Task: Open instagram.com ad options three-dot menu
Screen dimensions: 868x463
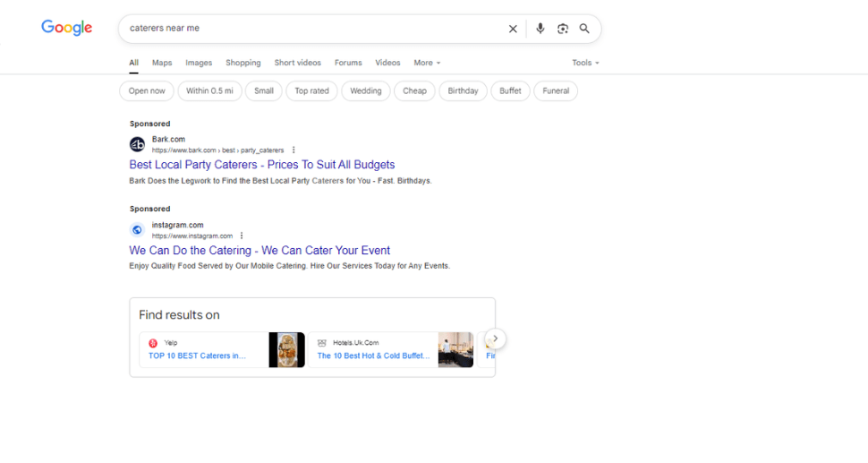Action: [x=242, y=236]
